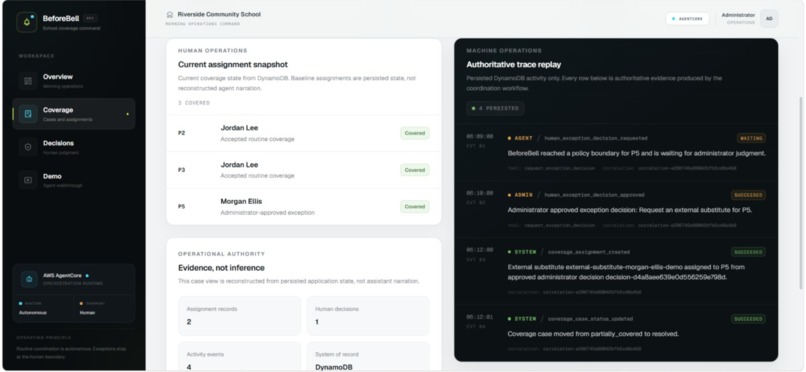Click the Covered badge for P2

(x=415, y=133)
